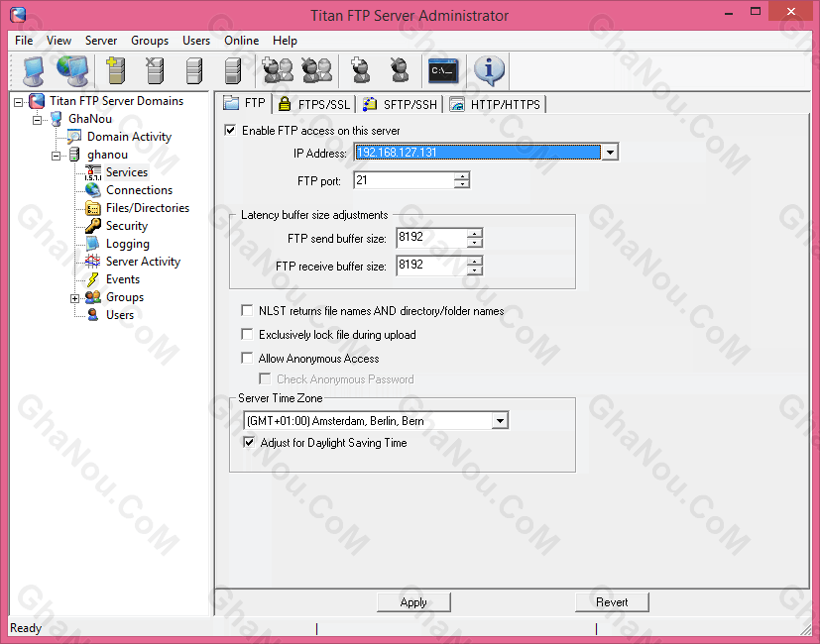This screenshot has width=820, height=644.
Task: Click the Connections globe icon
Action: 93,190
